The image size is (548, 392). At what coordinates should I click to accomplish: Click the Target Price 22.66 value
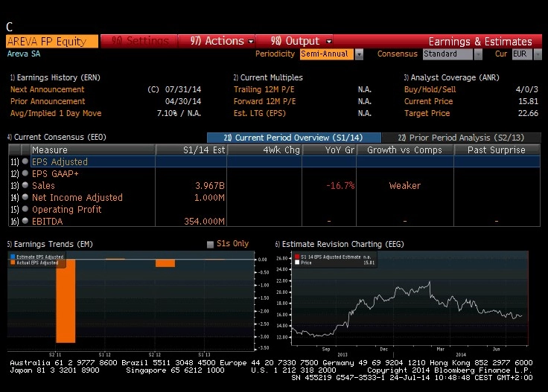click(528, 113)
